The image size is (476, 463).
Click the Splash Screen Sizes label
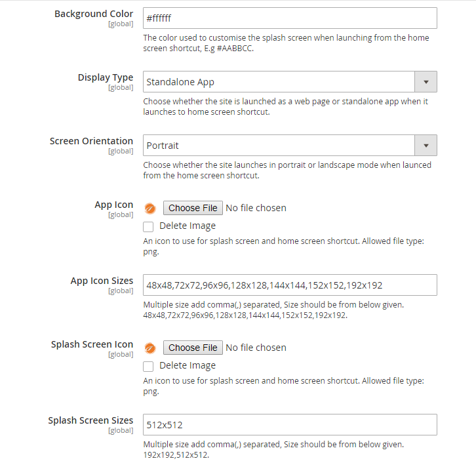[90, 420]
